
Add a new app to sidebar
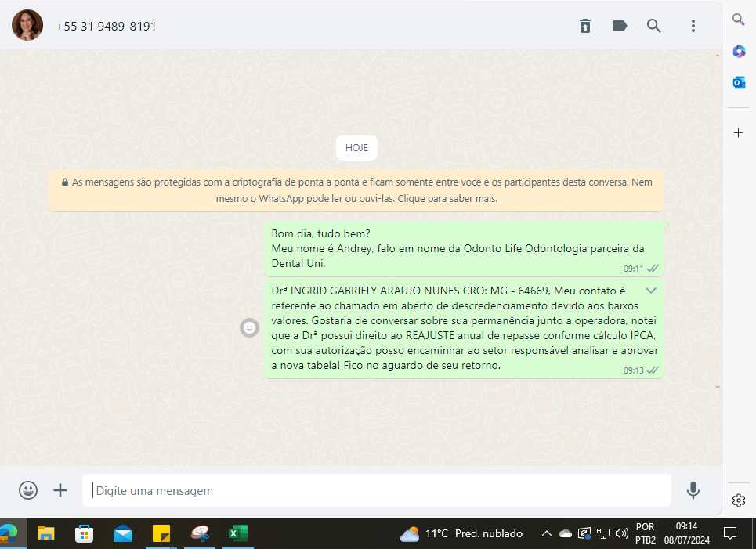tap(738, 132)
